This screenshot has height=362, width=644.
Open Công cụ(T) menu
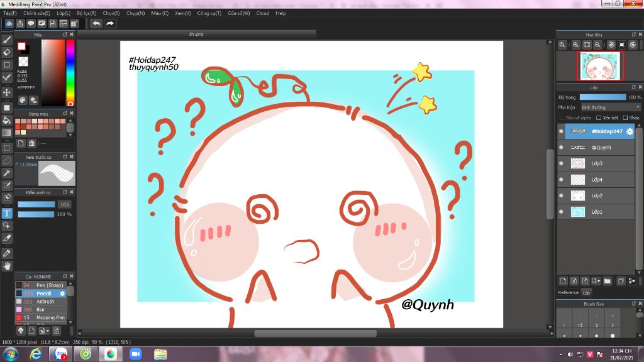[x=209, y=13]
